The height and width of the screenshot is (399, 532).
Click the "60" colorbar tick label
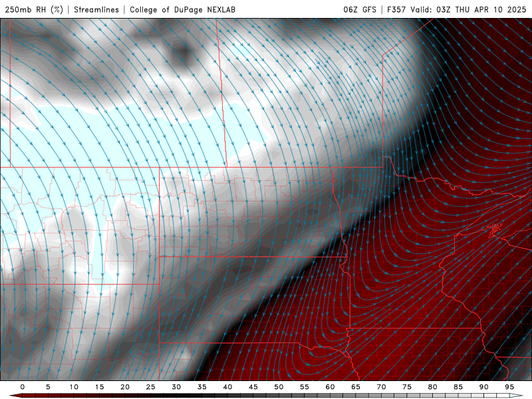[x=330, y=387]
